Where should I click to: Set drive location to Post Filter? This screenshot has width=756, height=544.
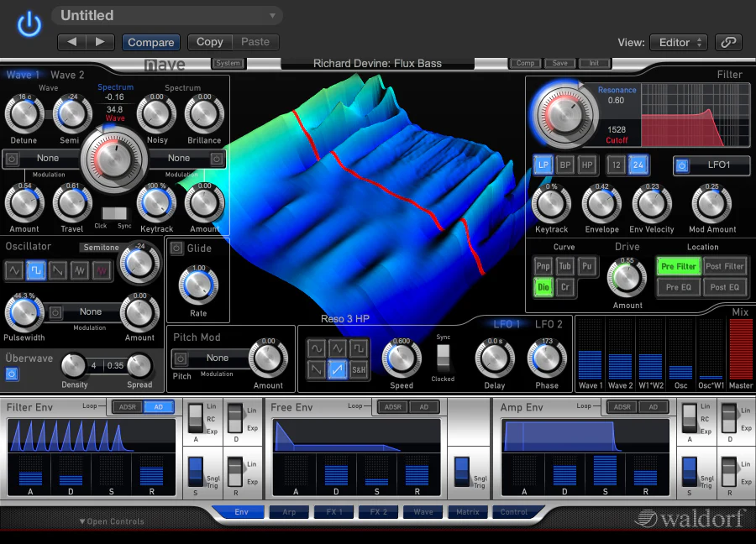[x=724, y=266]
